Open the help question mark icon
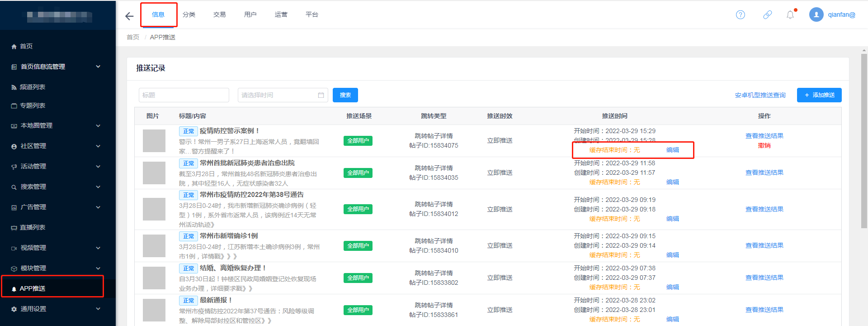 coord(741,15)
